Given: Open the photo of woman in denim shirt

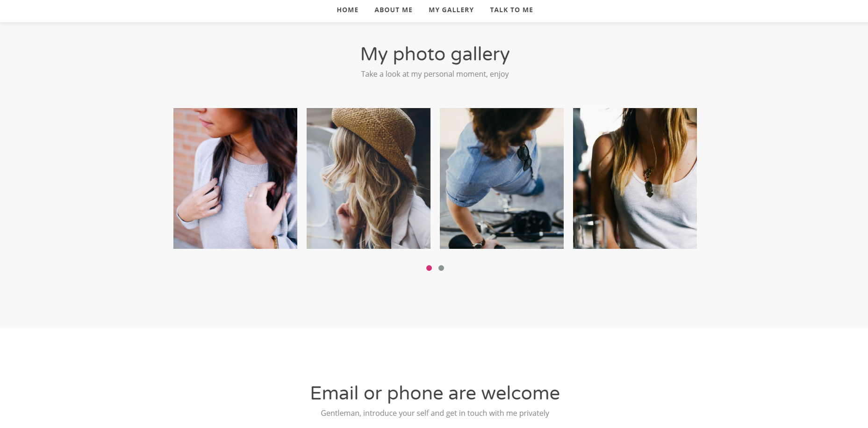Looking at the screenshot, I should [x=502, y=178].
